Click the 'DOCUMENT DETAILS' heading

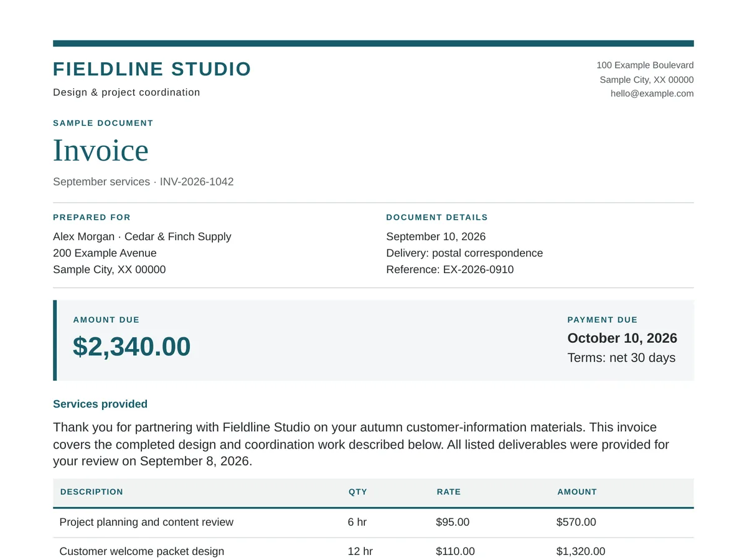437,217
